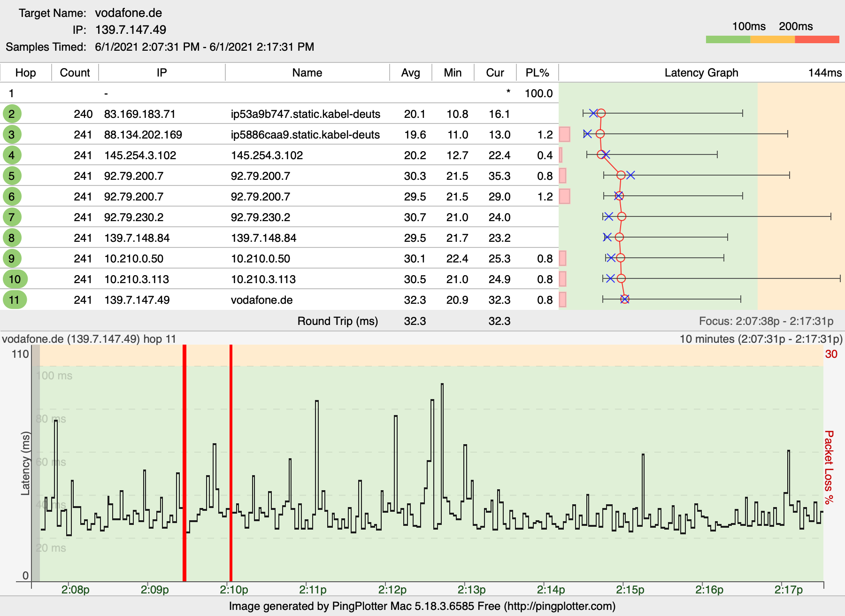Screen dimensions: 845x616
Task: Click the first red packet loss marker in timeline
Action: pos(184,462)
